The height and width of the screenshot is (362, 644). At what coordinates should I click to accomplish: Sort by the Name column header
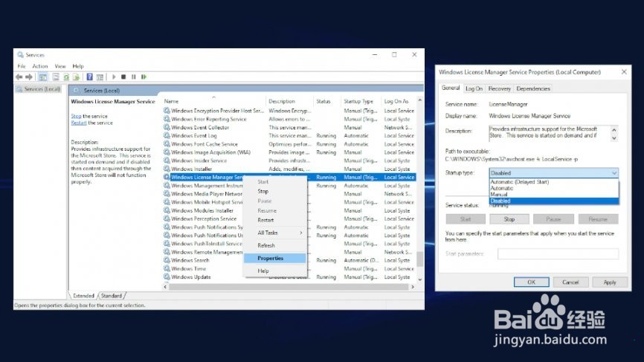[213, 101]
